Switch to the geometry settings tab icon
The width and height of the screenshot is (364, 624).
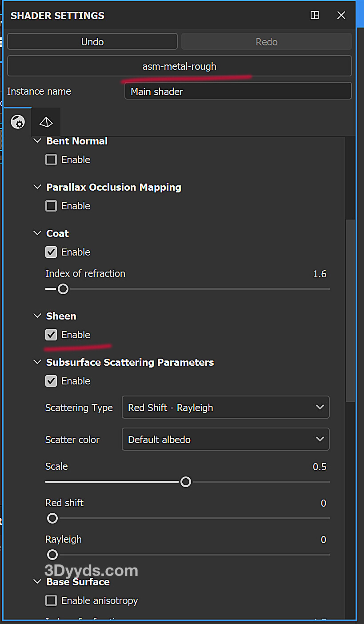tap(46, 122)
